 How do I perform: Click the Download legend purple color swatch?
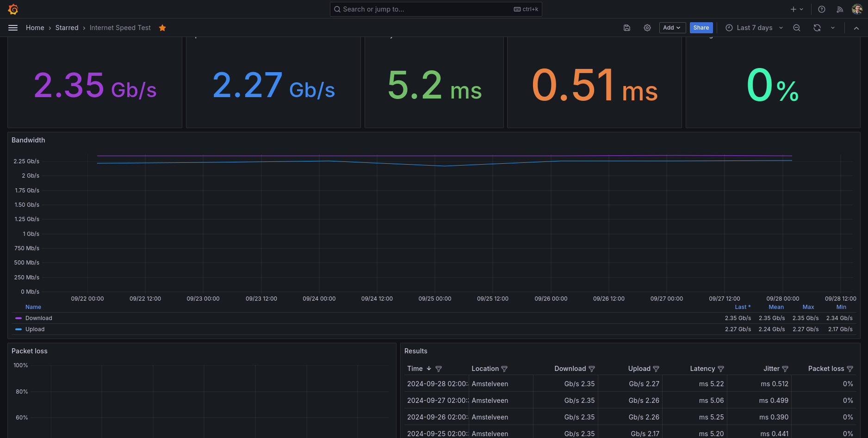click(19, 318)
